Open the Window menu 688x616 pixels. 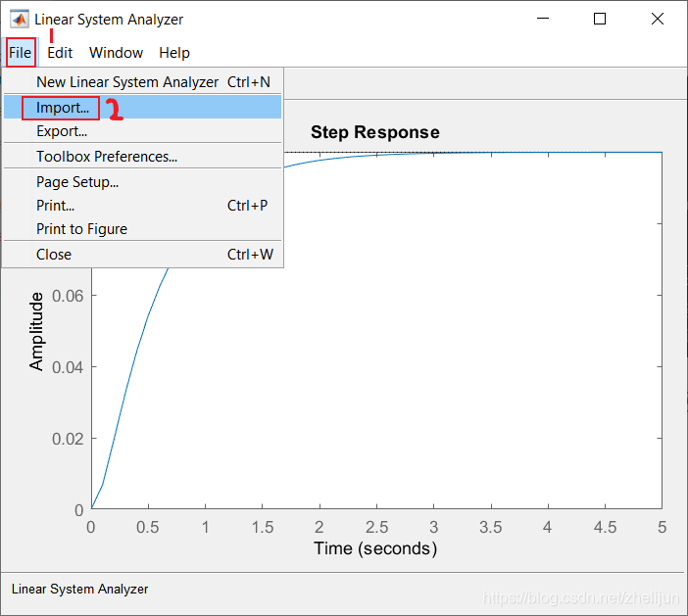click(116, 53)
